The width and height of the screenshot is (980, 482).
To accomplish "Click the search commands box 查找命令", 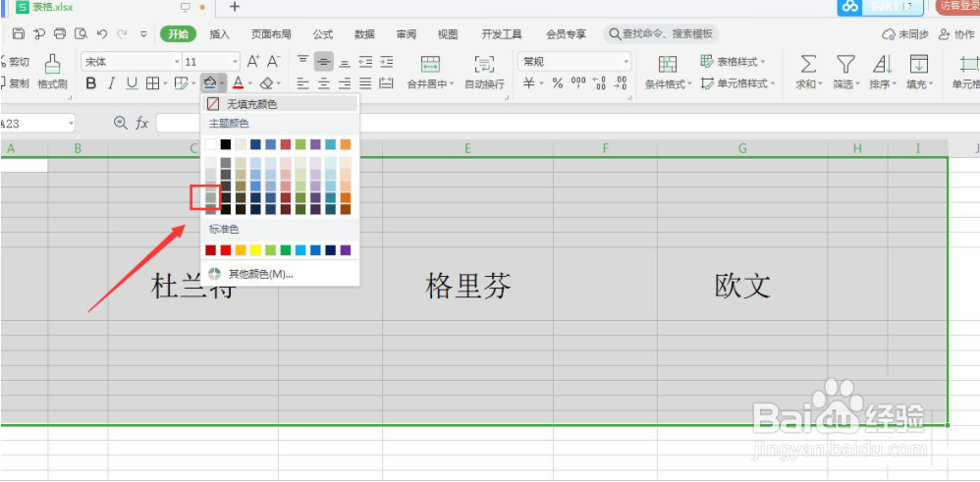I will [x=661, y=33].
